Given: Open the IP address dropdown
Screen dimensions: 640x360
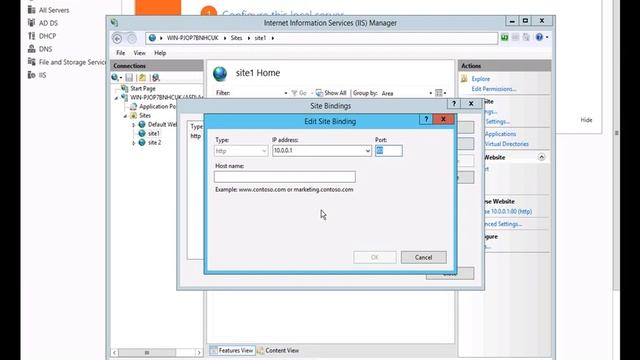Looking at the screenshot, I should point(367,151).
